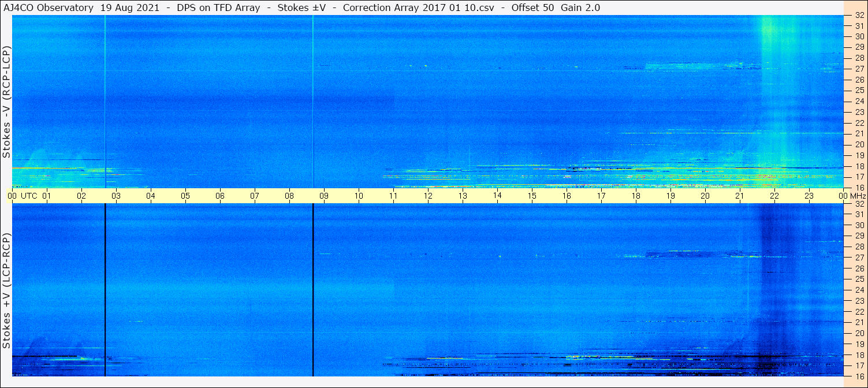Click 32 MHz label of lower Stokes +V panel
Image resolution: width=868 pixels, height=388 pixels.
point(859,203)
